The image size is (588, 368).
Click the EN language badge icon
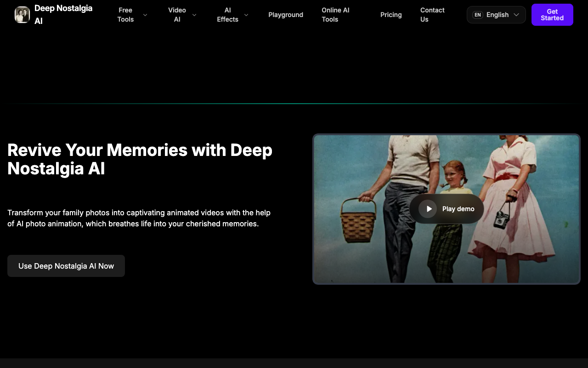click(478, 15)
